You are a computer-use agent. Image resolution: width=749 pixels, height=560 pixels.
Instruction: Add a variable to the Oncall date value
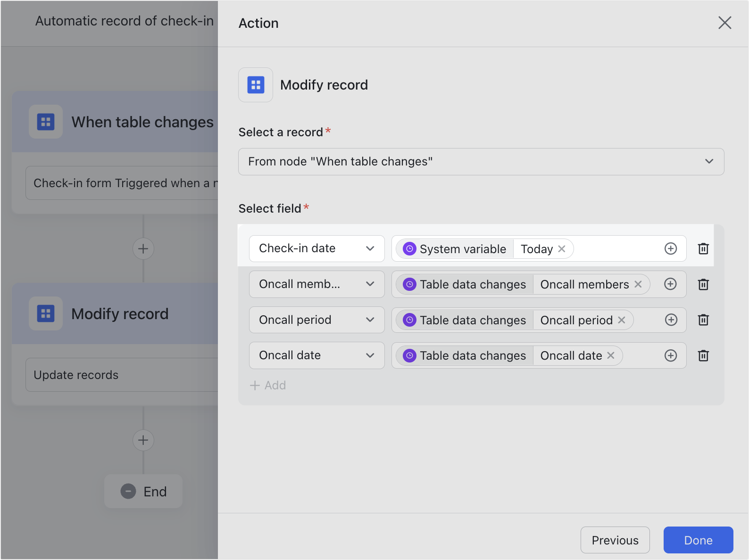(671, 355)
